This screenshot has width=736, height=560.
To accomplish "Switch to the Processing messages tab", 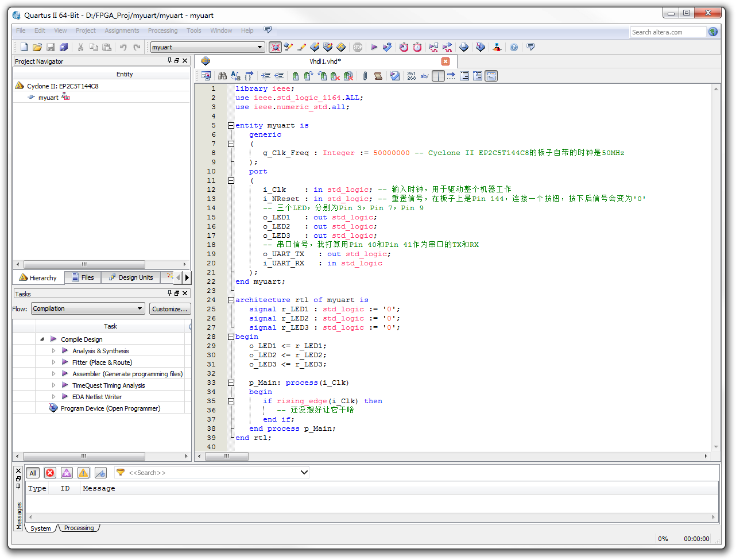I will point(79,528).
